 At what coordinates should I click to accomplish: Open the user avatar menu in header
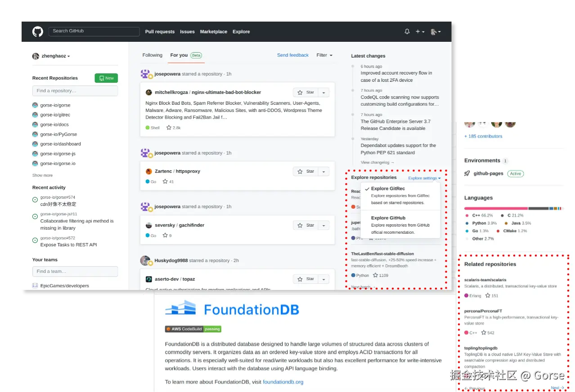pos(436,31)
